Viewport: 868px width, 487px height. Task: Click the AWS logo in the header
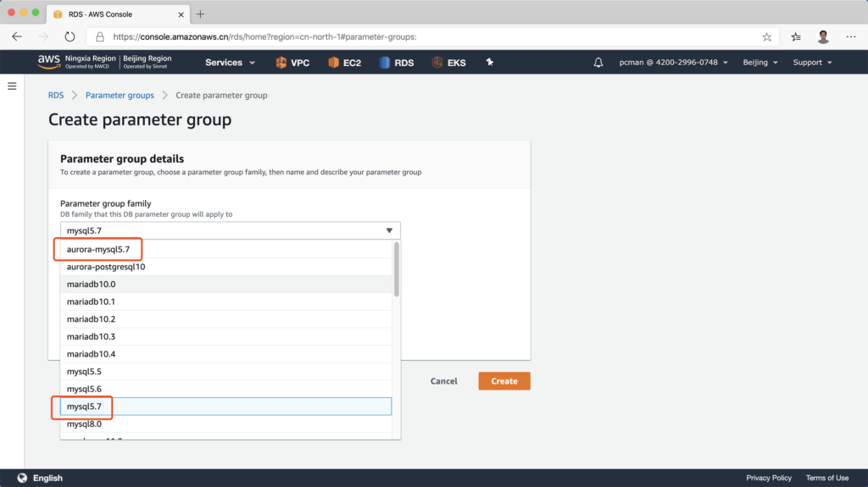(47, 62)
